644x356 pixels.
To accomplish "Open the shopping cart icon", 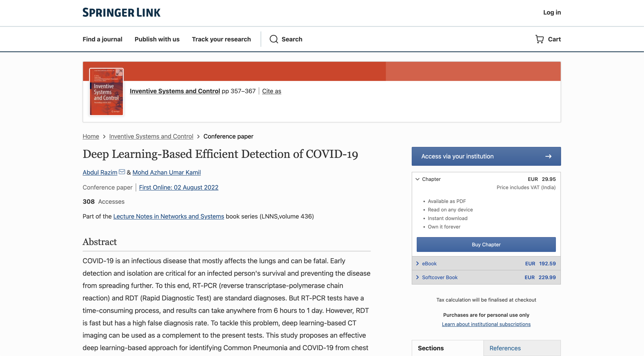I will 539,39.
